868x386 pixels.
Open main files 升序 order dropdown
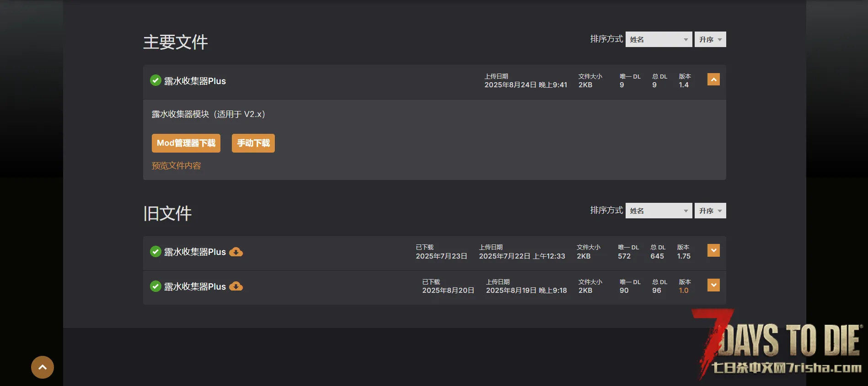click(x=710, y=39)
